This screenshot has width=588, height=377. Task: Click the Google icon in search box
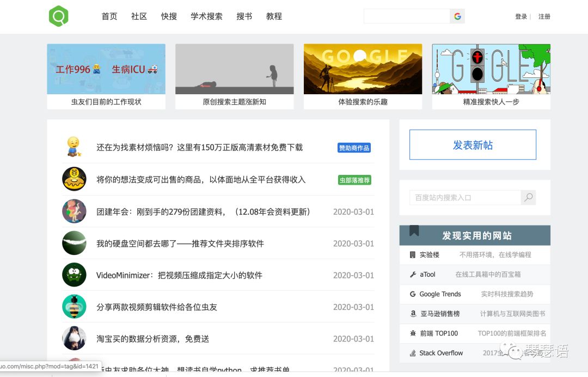pos(457,16)
